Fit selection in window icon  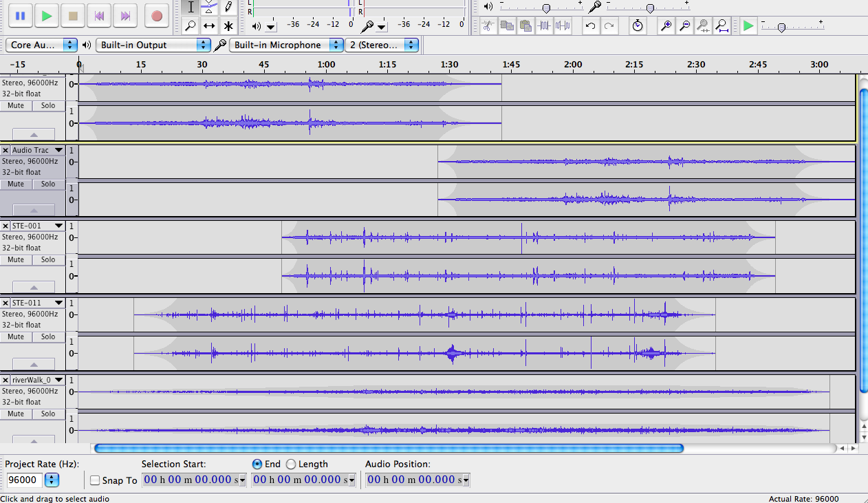click(703, 26)
